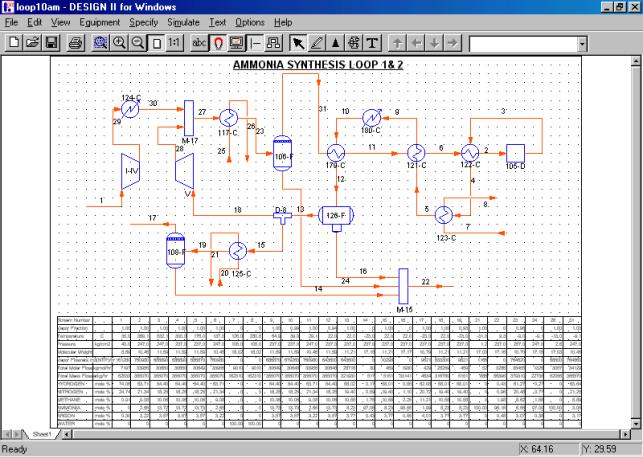This screenshot has width=643, height=458.
Task: Expand the Options menu
Action: 250,21
